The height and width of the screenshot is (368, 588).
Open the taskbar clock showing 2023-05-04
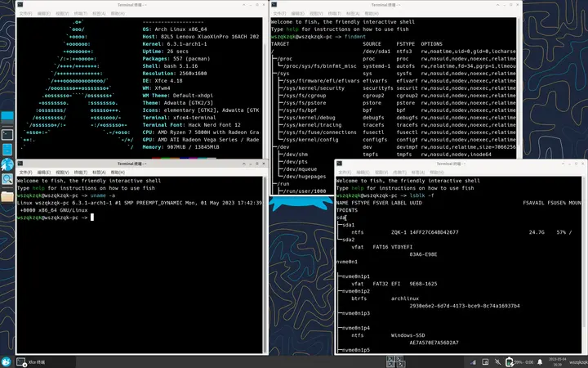[558, 362]
